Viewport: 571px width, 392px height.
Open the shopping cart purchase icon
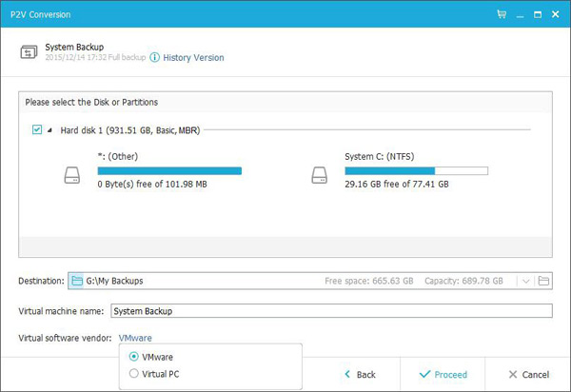[502, 14]
